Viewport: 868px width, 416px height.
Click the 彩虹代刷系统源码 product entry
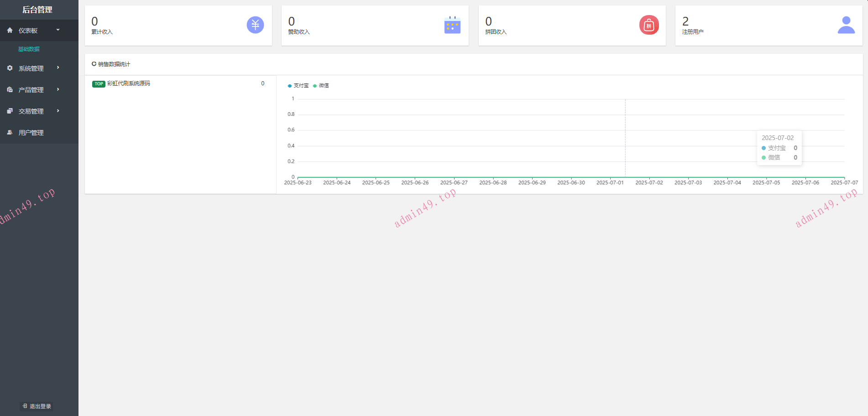(x=128, y=83)
